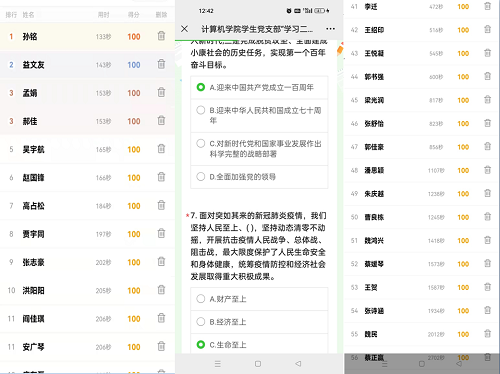
Task: Delete the rank 43 entry
Action: coord(487,53)
